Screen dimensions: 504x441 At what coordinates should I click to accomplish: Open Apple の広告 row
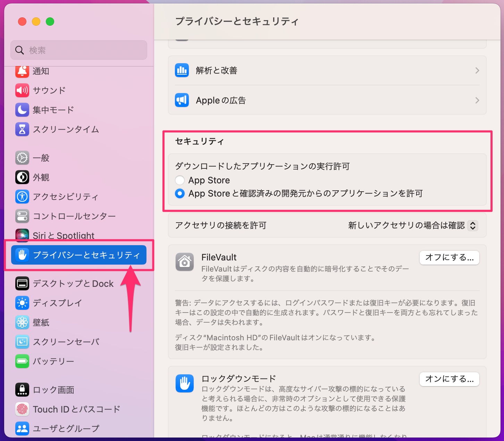click(327, 100)
